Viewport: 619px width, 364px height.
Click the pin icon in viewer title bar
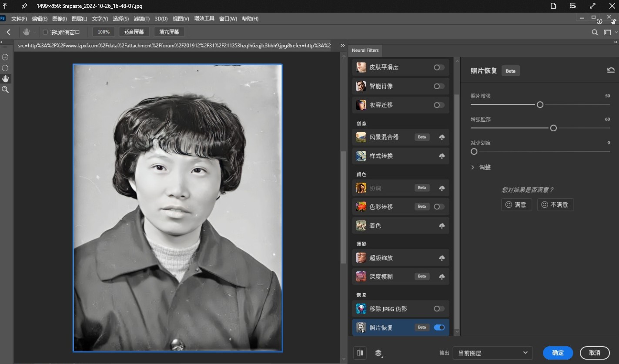[24, 6]
